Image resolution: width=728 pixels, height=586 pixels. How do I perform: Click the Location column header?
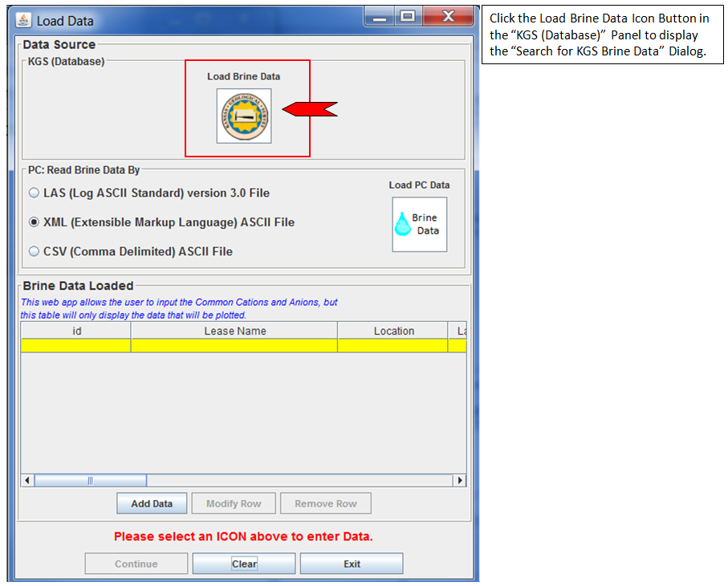click(x=393, y=331)
